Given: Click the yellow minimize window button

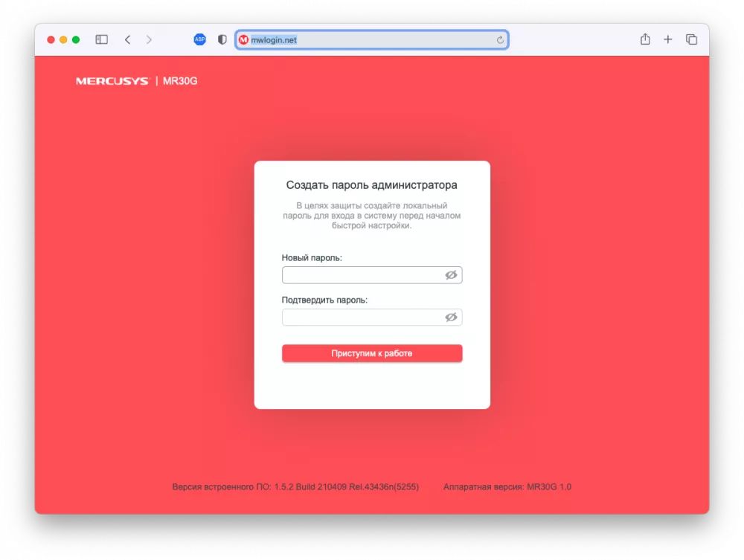Looking at the screenshot, I should point(63,40).
